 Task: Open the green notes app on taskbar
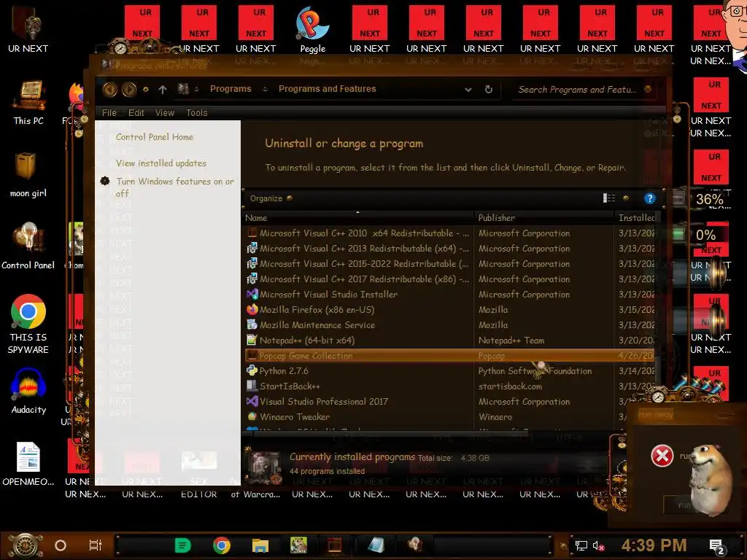(182, 545)
